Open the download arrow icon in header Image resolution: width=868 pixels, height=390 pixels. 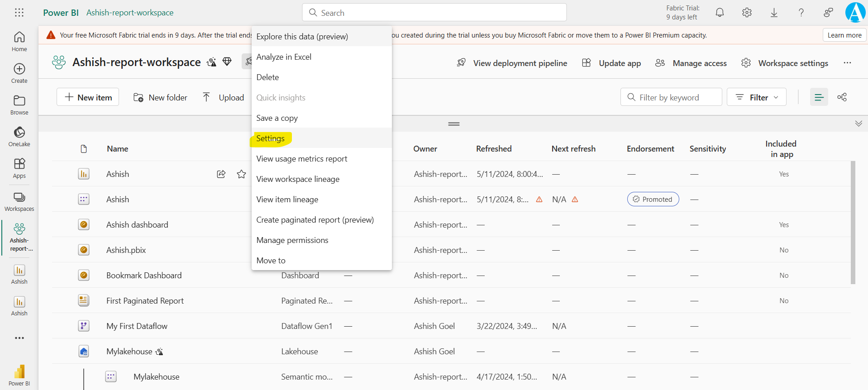pos(774,13)
